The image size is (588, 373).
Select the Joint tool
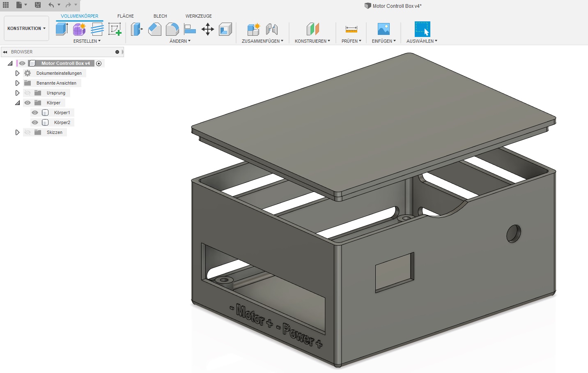click(272, 29)
